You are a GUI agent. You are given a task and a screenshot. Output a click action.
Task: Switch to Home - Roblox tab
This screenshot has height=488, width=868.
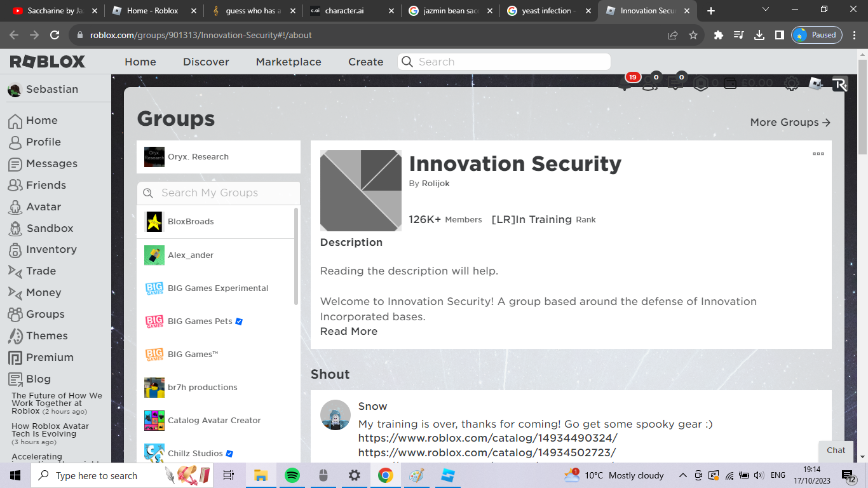click(153, 11)
